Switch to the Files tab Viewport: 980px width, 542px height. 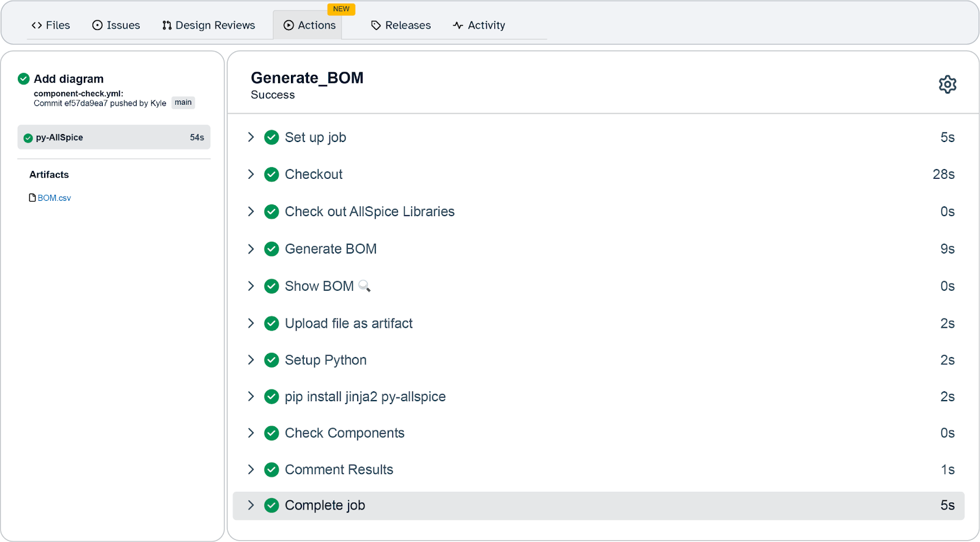51,25
